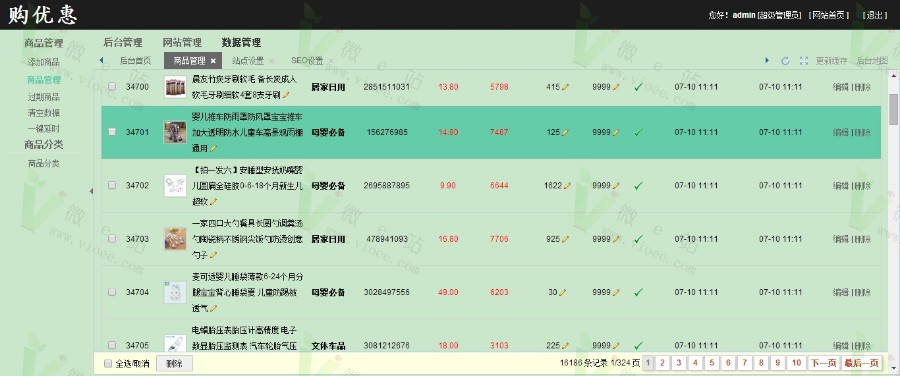Switch to the SEO设置 tab

point(307,61)
